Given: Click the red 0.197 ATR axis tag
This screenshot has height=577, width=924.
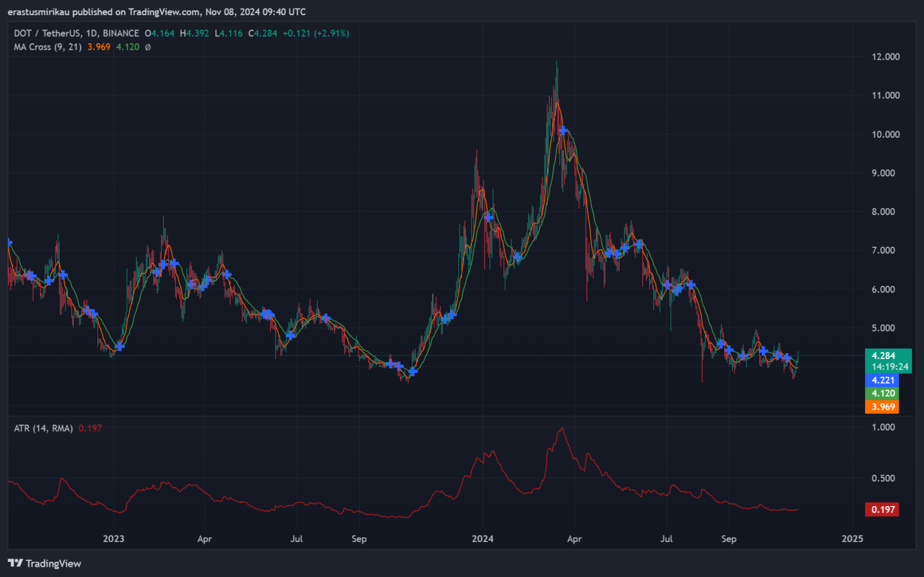Looking at the screenshot, I should [882, 510].
